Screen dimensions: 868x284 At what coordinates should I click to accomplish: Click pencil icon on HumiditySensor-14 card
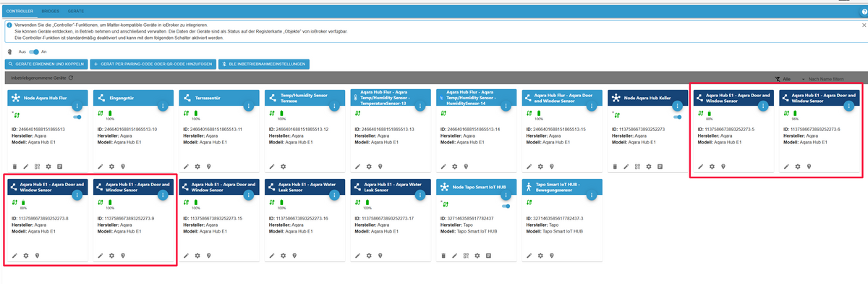click(x=443, y=166)
